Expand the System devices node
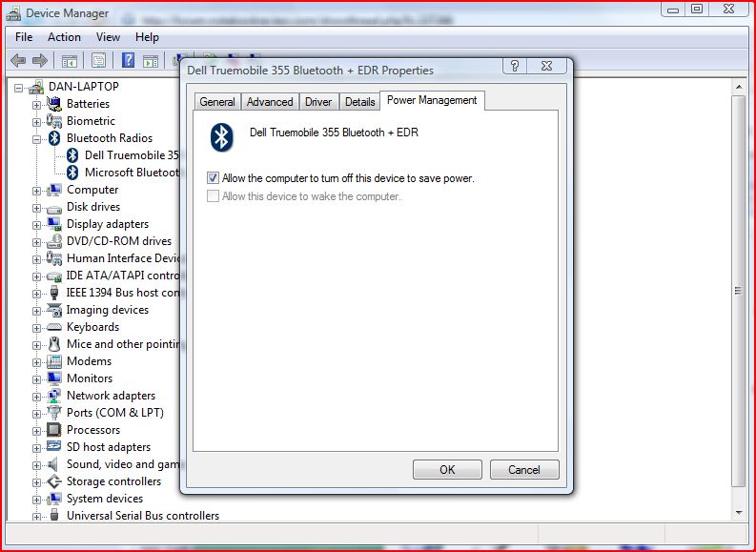 click(36, 500)
